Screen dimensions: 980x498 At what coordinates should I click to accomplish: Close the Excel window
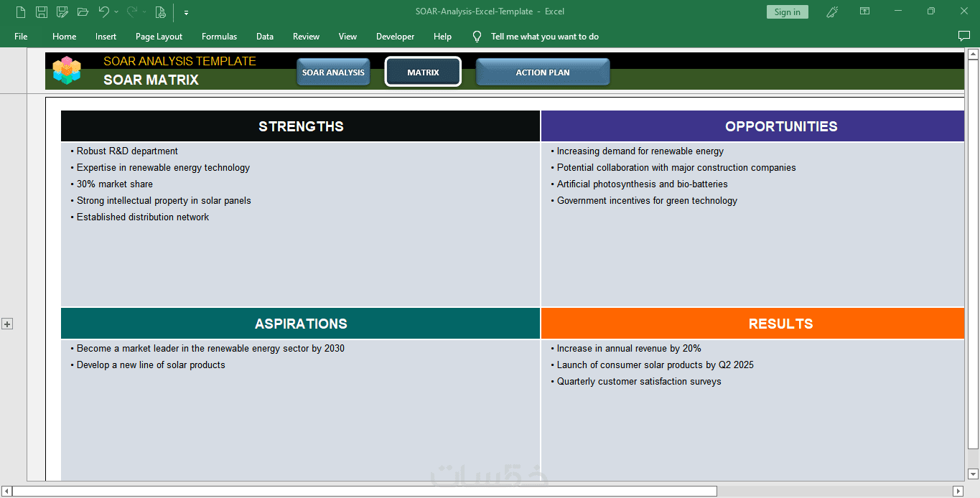(964, 11)
